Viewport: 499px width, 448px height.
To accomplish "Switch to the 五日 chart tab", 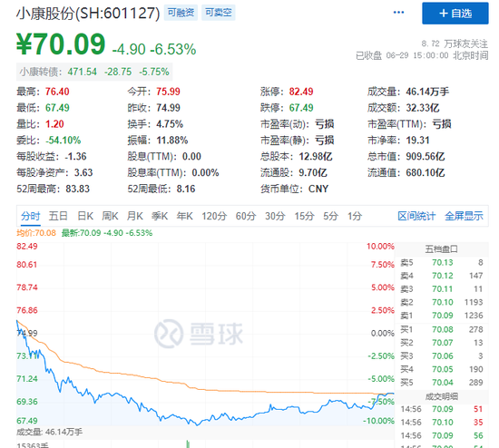I will 58,217.
